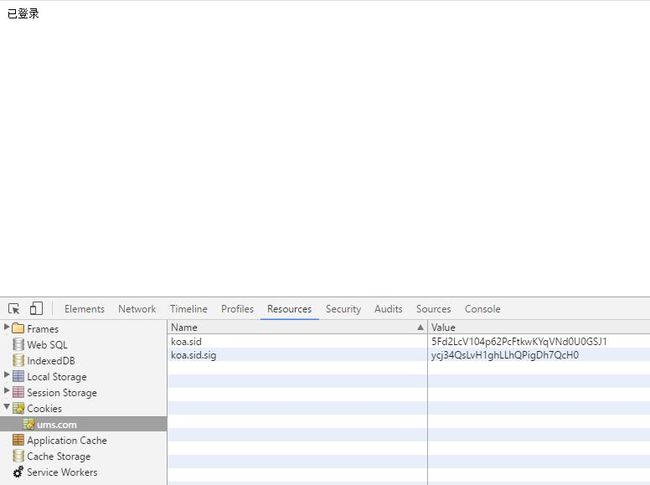This screenshot has width=650, height=485.
Task: Click the Cache Storage database icon
Action: pos(18,456)
